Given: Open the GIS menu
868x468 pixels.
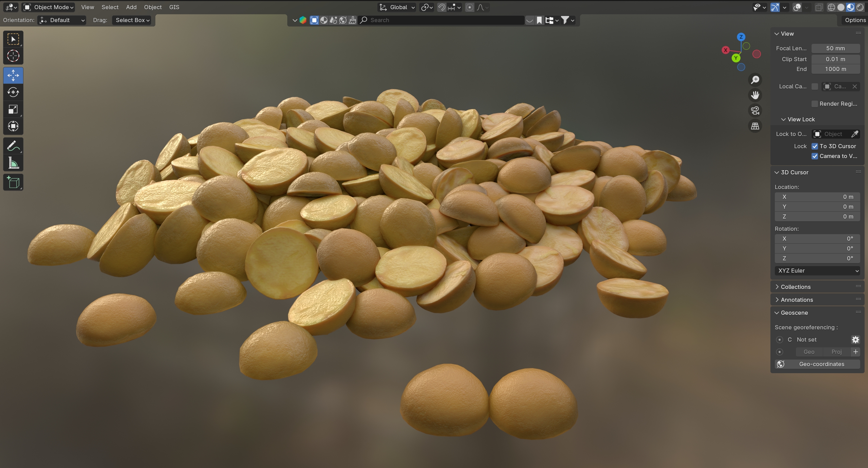Looking at the screenshot, I should (174, 7).
